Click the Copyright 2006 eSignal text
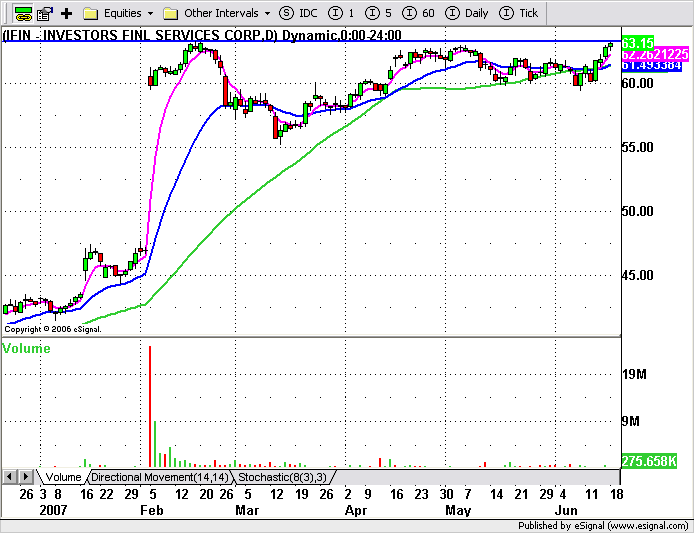The image size is (694, 533). [x=53, y=329]
